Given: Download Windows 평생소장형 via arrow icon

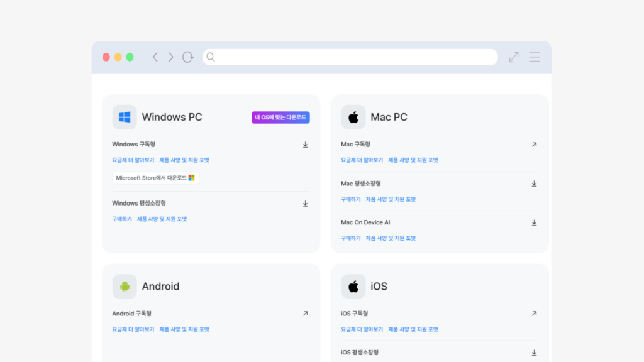Looking at the screenshot, I should coord(305,204).
